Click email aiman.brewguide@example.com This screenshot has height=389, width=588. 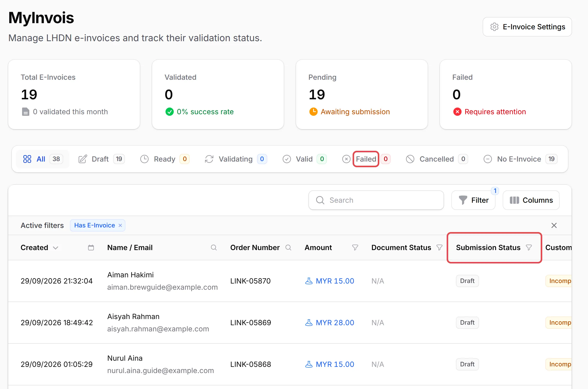pos(162,287)
